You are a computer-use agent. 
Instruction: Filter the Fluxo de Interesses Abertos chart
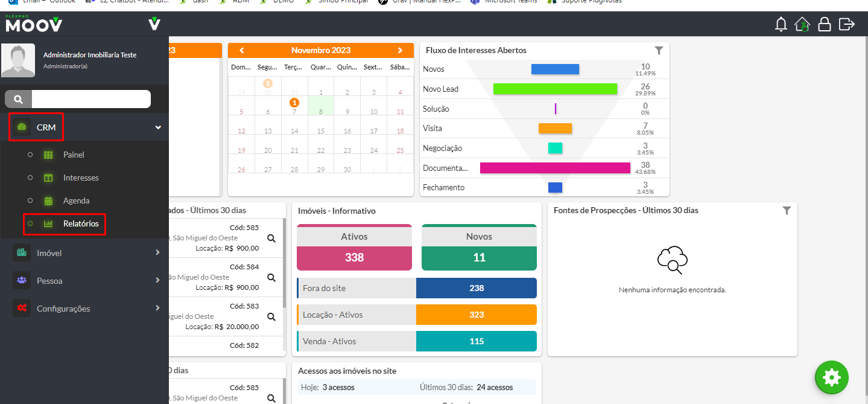click(659, 51)
